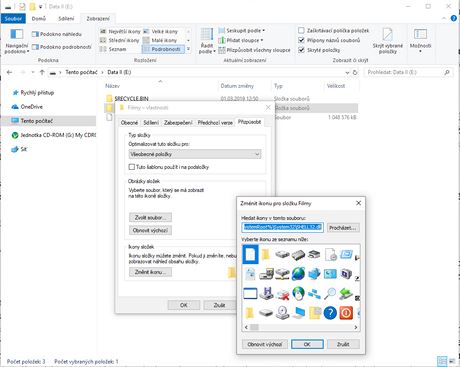Click the Prohledat Data II search box
This screenshot has width=460, height=367.
click(x=408, y=72)
